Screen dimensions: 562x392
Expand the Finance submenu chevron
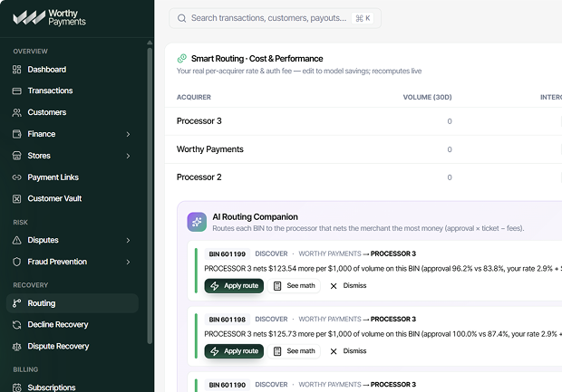click(128, 134)
